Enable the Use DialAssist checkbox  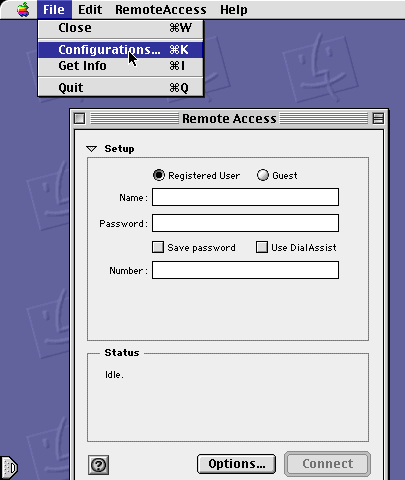262,247
